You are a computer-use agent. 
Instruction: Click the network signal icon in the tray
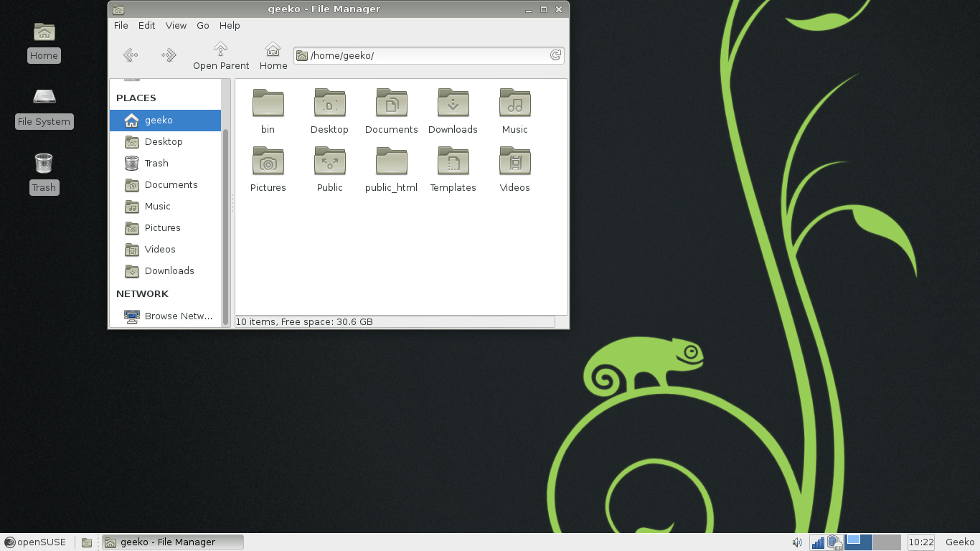click(x=818, y=542)
